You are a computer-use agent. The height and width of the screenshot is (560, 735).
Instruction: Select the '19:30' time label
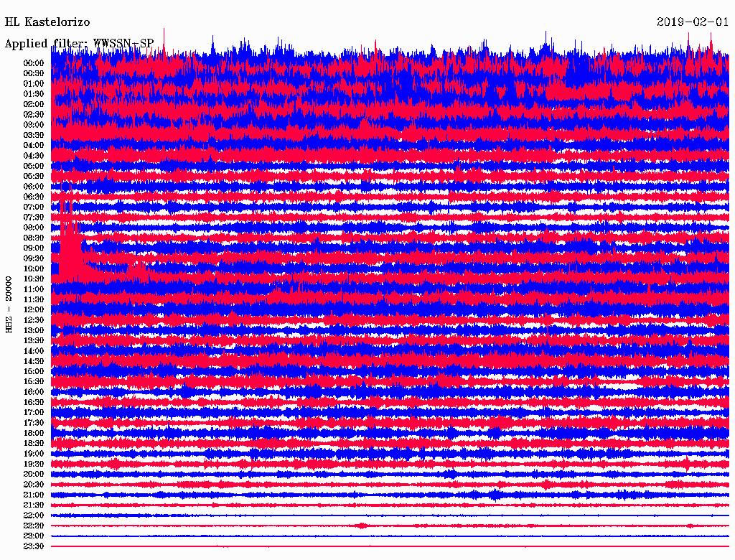pos(34,465)
